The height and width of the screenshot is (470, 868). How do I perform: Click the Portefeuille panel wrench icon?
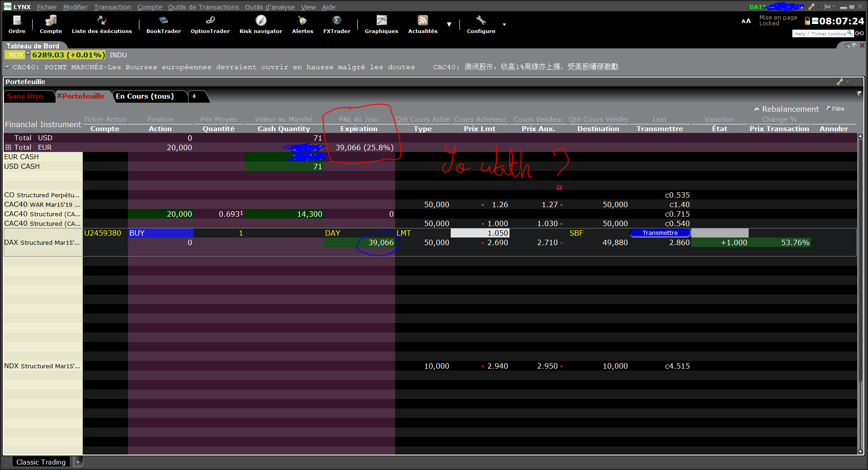[840, 82]
